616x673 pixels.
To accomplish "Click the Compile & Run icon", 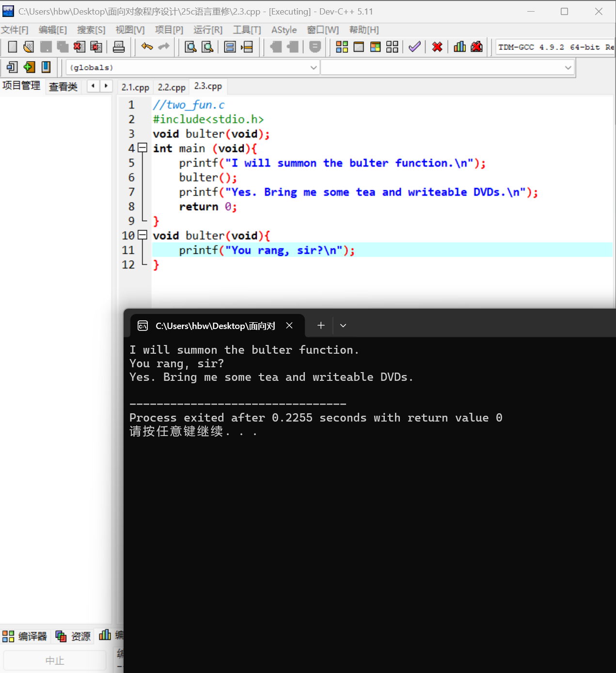I will coord(376,47).
